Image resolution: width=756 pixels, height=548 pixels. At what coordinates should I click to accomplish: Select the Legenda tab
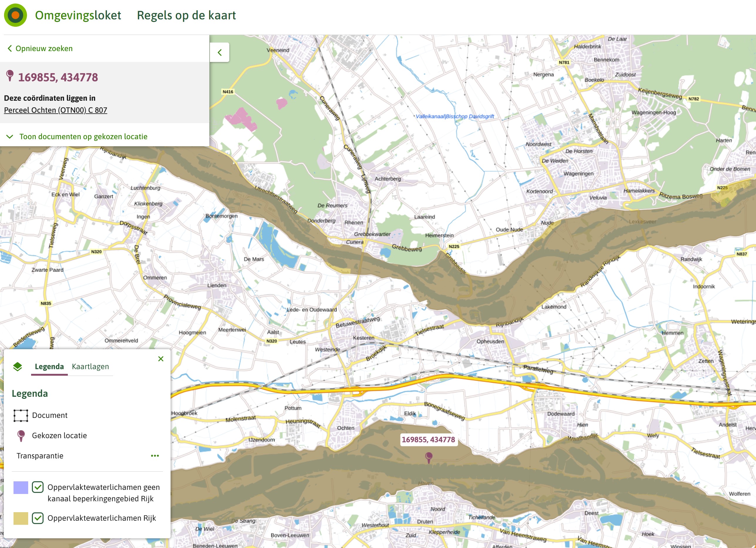coord(49,367)
